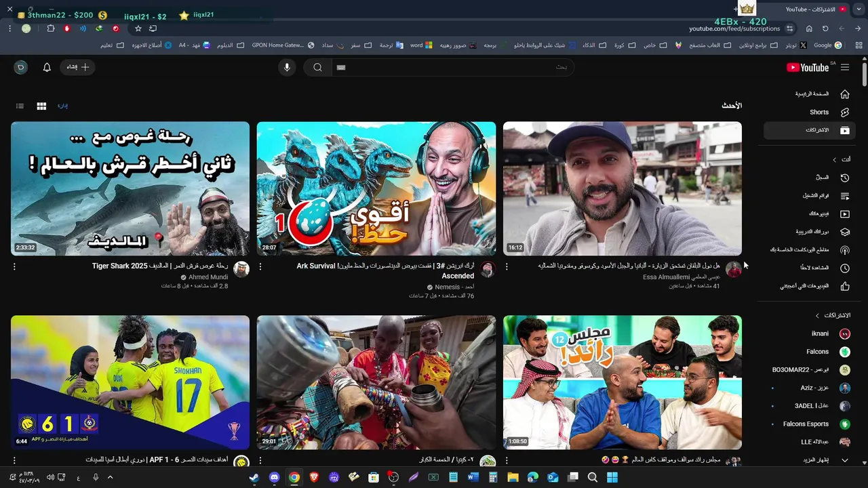
Task: Click the search magnifier button
Action: click(x=317, y=67)
